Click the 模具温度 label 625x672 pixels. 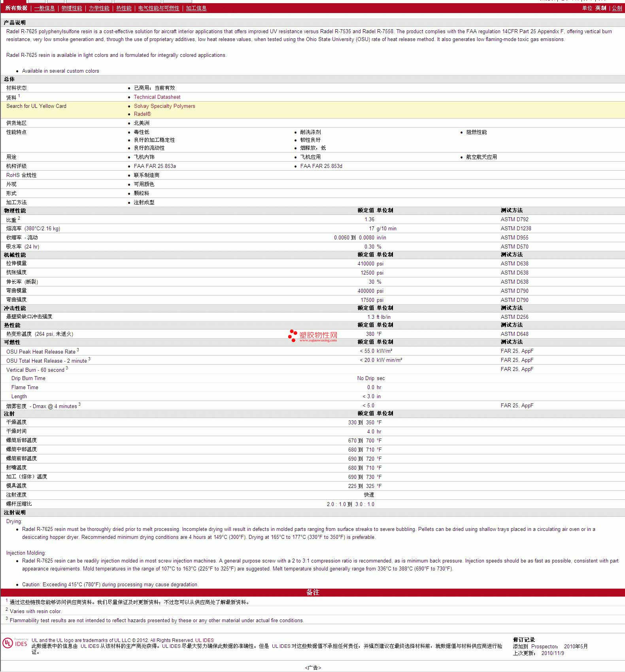pos(16,486)
